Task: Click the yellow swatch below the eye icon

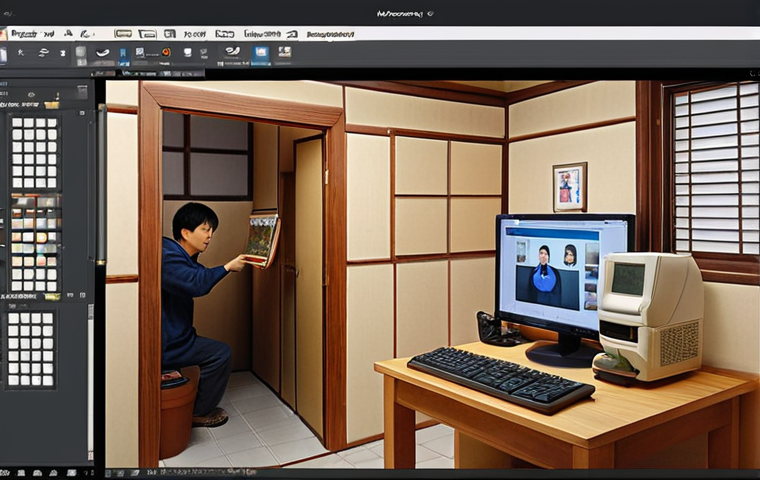Action: tap(51, 105)
